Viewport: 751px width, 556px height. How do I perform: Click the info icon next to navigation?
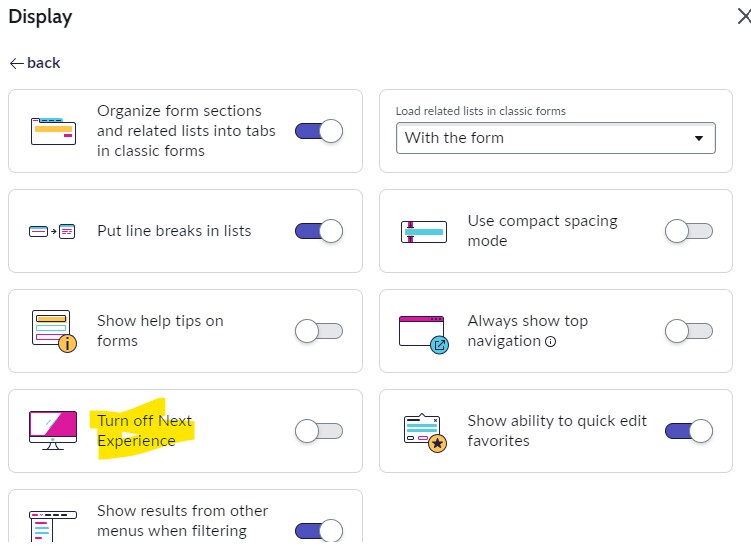pyautogui.click(x=551, y=341)
